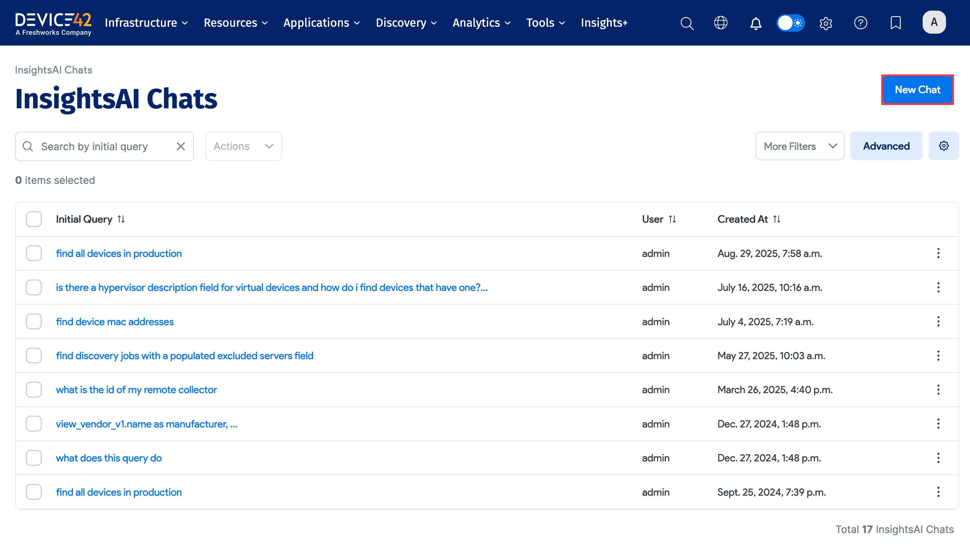The width and height of the screenshot is (970, 560).
Task: Click the bookmarks icon in the header
Action: [896, 23]
